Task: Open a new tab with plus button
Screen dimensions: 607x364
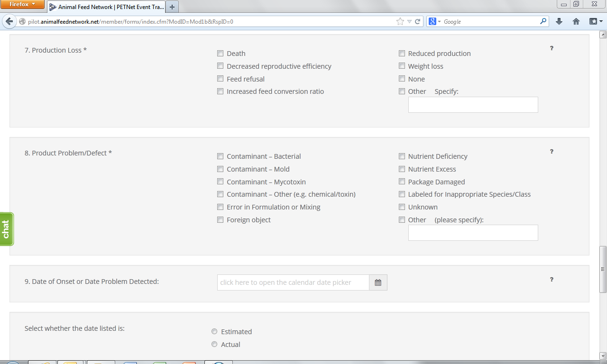Action: [172, 7]
